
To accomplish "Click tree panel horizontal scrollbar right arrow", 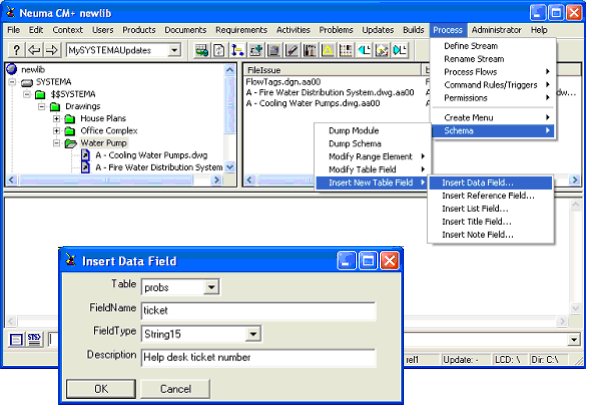I will [x=217, y=180].
